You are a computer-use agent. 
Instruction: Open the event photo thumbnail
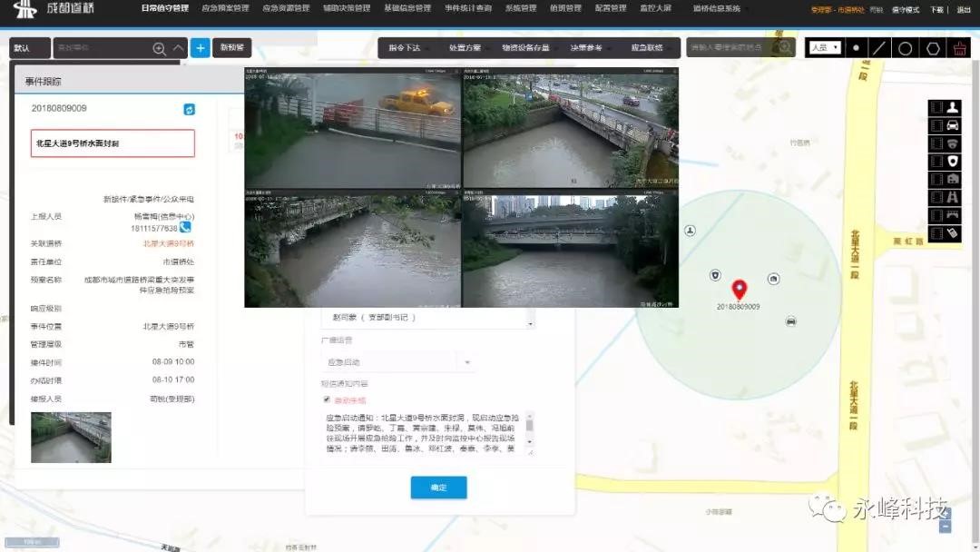click(x=72, y=438)
